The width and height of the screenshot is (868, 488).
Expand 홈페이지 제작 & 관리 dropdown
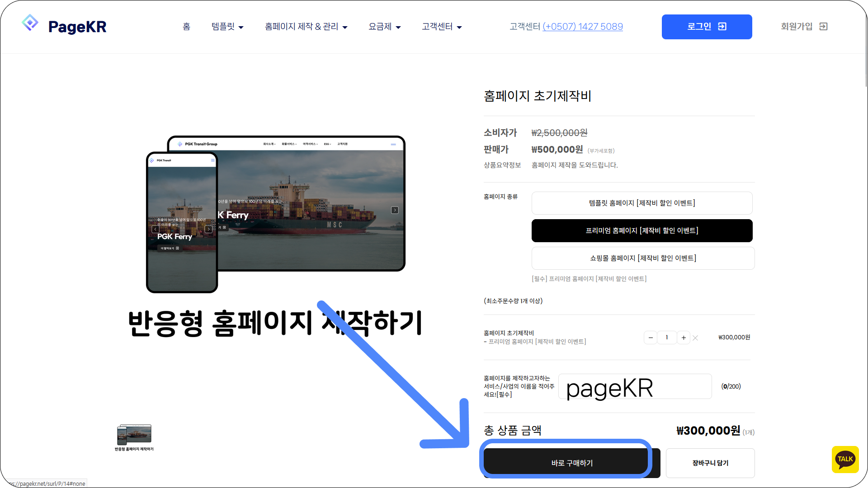[x=306, y=27]
